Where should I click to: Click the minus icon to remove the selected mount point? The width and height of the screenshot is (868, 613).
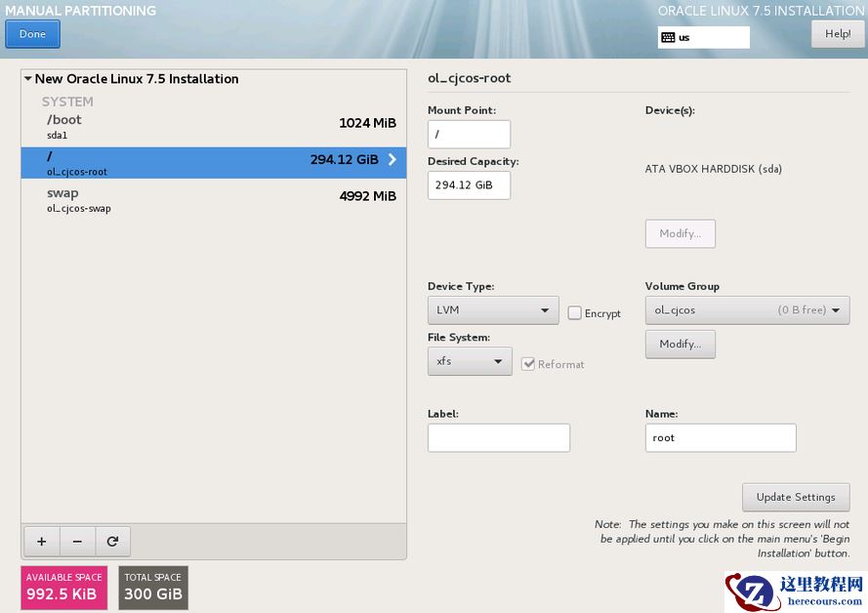pyautogui.click(x=77, y=541)
